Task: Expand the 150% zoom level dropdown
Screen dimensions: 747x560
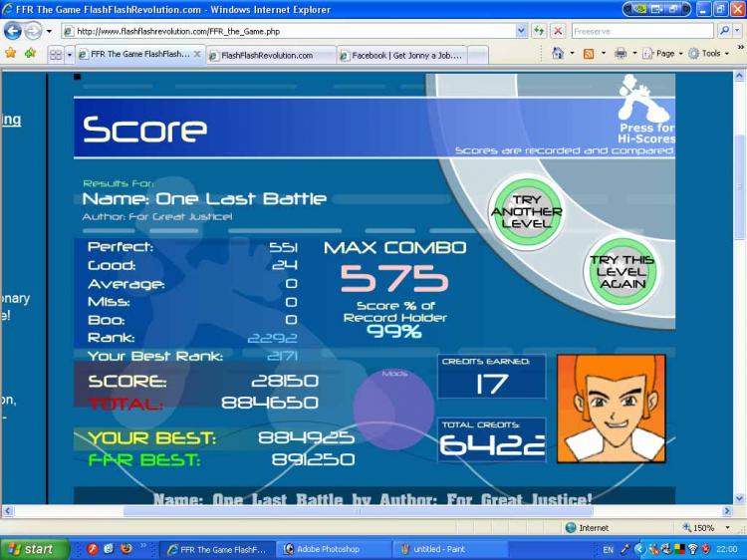Action: [x=727, y=527]
